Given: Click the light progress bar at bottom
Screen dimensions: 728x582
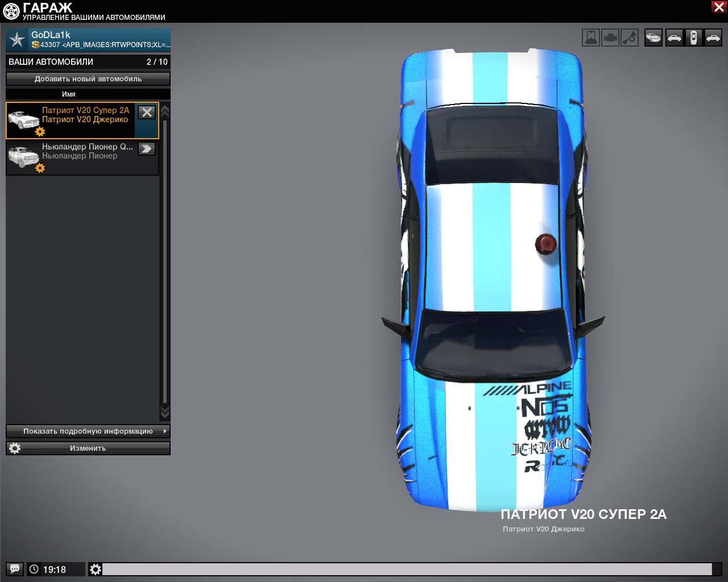Looking at the screenshot, I should [x=407, y=569].
